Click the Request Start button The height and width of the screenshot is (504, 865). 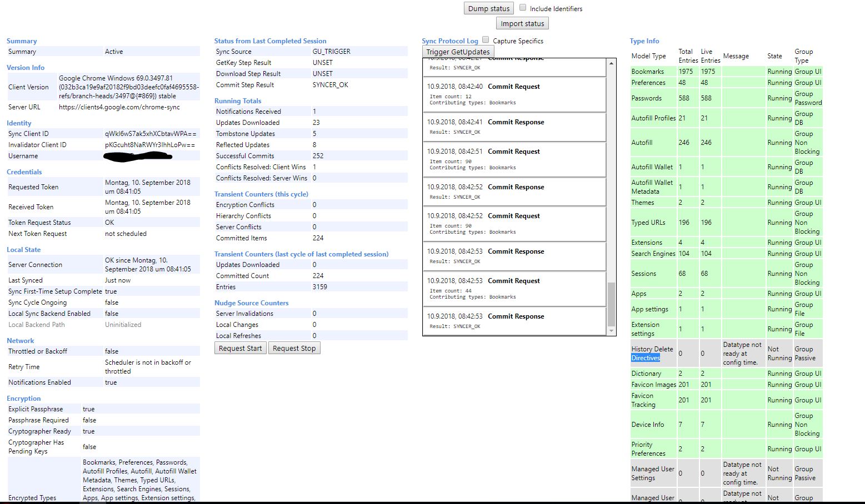pos(240,348)
